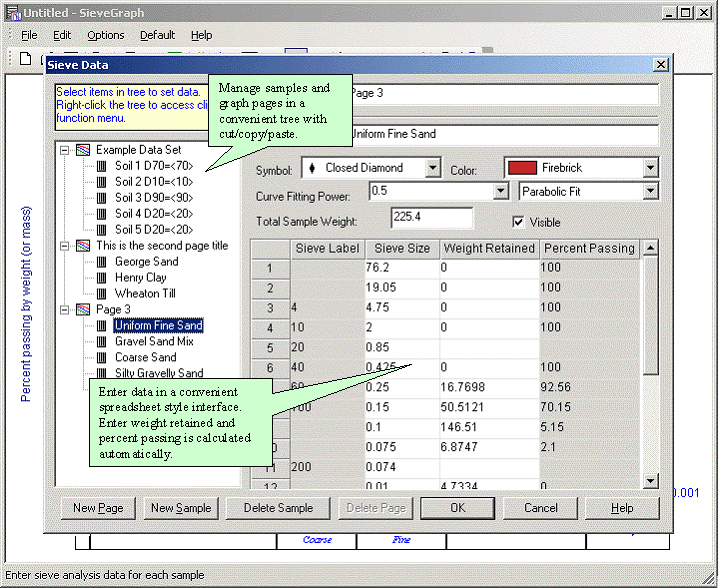718x588 pixels.
Task: Click the New Sample button
Action: (181, 508)
